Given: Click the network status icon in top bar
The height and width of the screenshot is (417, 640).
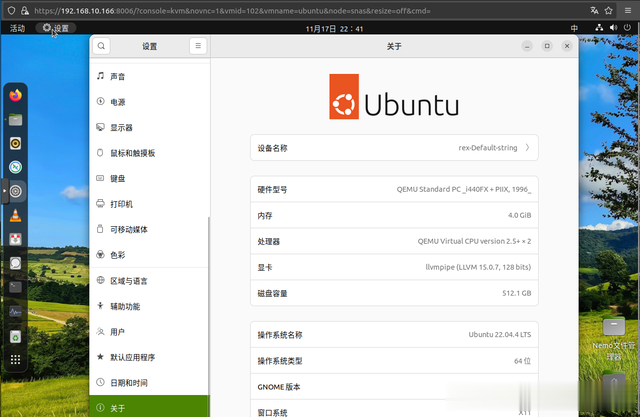Looking at the screenshot, I should tap(599, 28).
